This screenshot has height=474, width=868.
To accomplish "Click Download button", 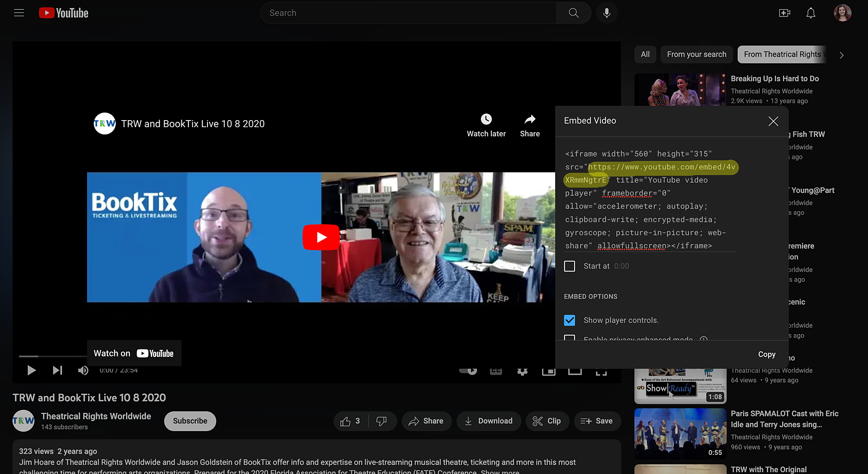I will 489,421.
